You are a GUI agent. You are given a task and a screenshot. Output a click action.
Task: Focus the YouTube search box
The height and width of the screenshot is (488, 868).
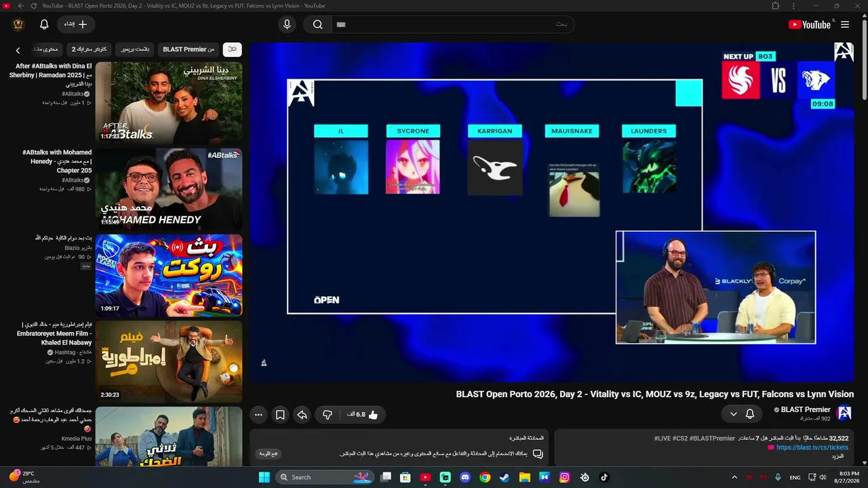tap(452, 24)
